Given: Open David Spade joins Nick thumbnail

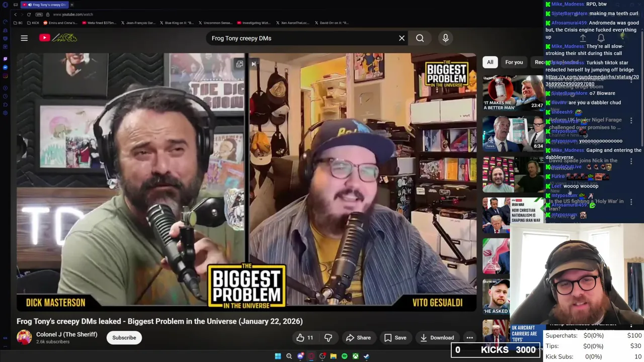Looking at the screenshot, I should click(x=513, y=174).
